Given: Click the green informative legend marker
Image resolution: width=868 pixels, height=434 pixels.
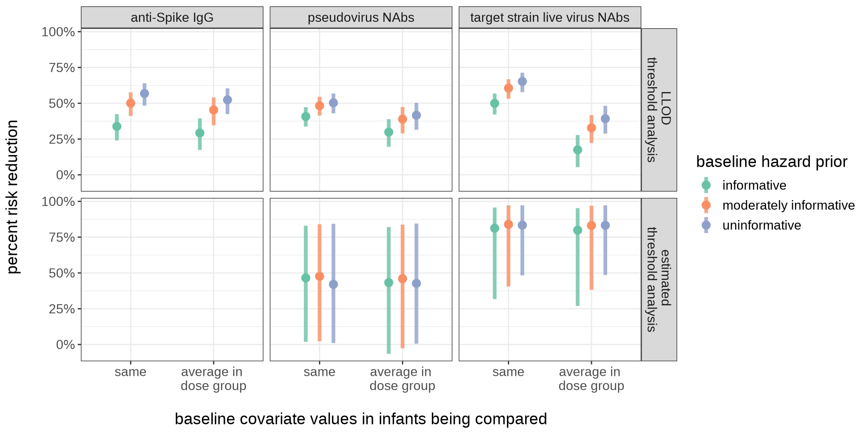Looking at the screenshot, I should click(706, 185).
